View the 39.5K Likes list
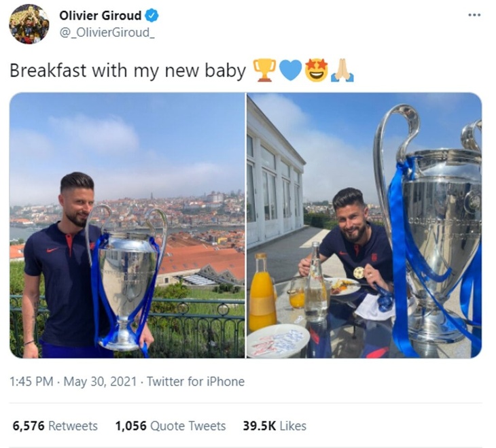Image resolution: width=496 pixels, height=448 pixels. 274,426
